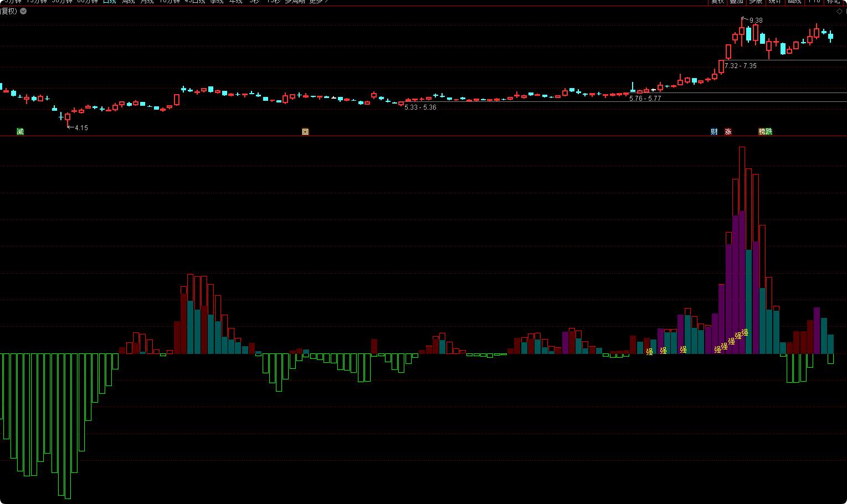Open the 画线 drawing tools button
The width and height of the screenshot is (847, 504).
point(794,2)
